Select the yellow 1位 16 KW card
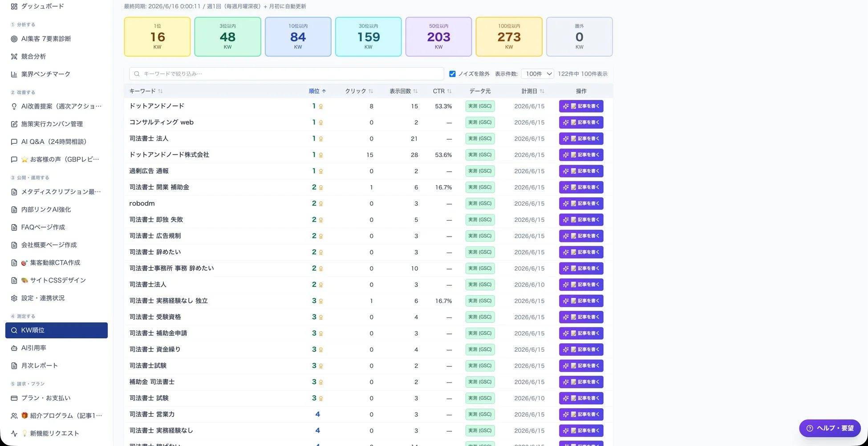868x446 pixels. pyautogui.click(x=158, y=37)
